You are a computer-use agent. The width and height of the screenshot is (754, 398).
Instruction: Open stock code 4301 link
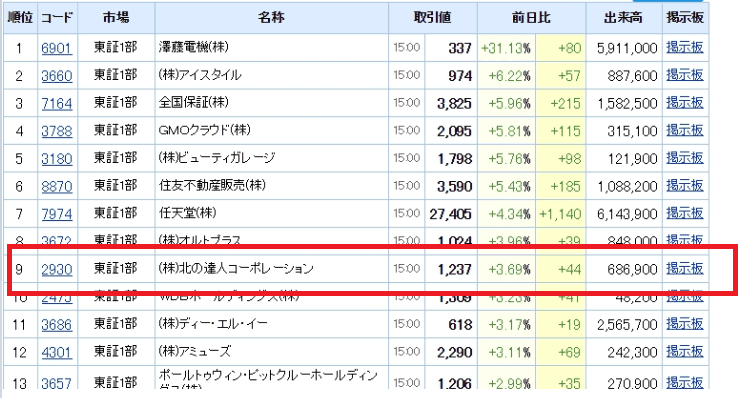click(57, 352)
